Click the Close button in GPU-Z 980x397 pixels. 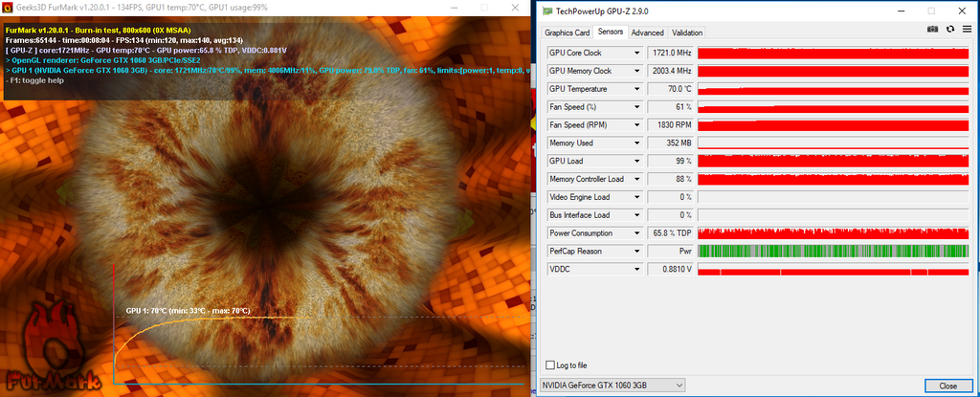948,386
